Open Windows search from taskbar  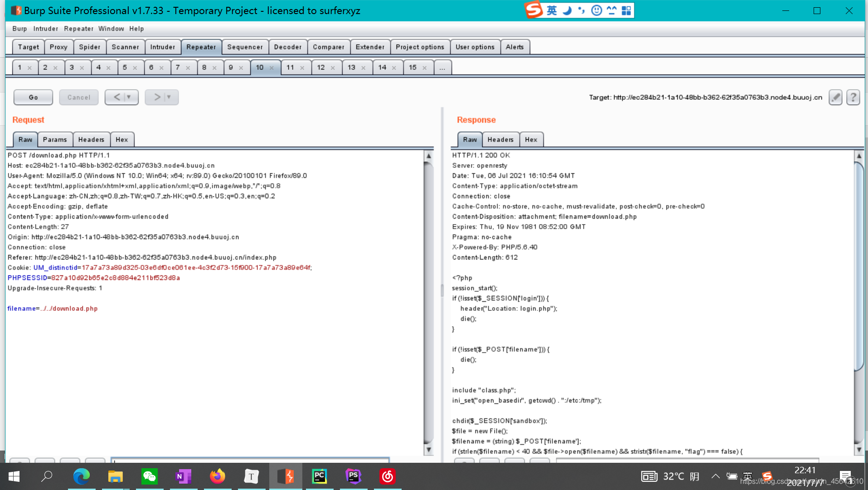[x=47, y=476]
